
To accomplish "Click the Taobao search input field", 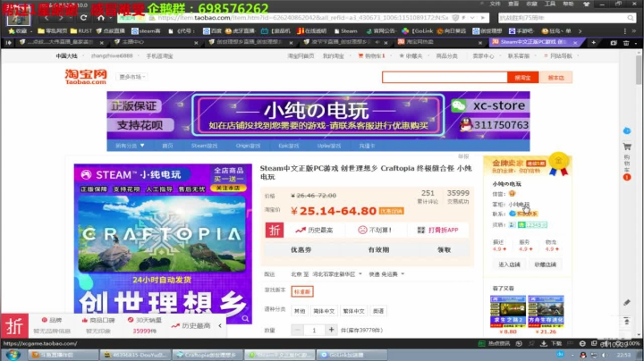I will 445,78.
